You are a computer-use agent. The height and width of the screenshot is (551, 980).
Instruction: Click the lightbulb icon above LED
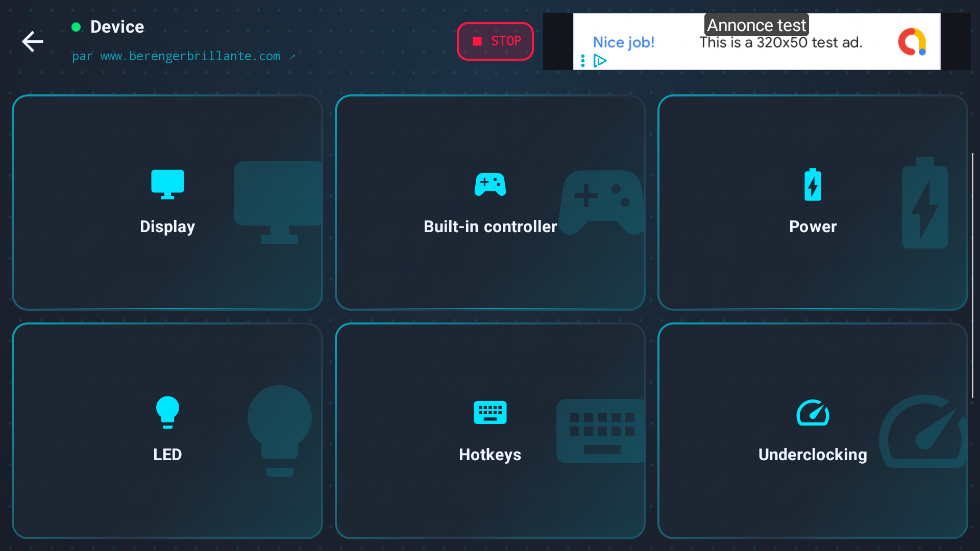pos(167,412)
